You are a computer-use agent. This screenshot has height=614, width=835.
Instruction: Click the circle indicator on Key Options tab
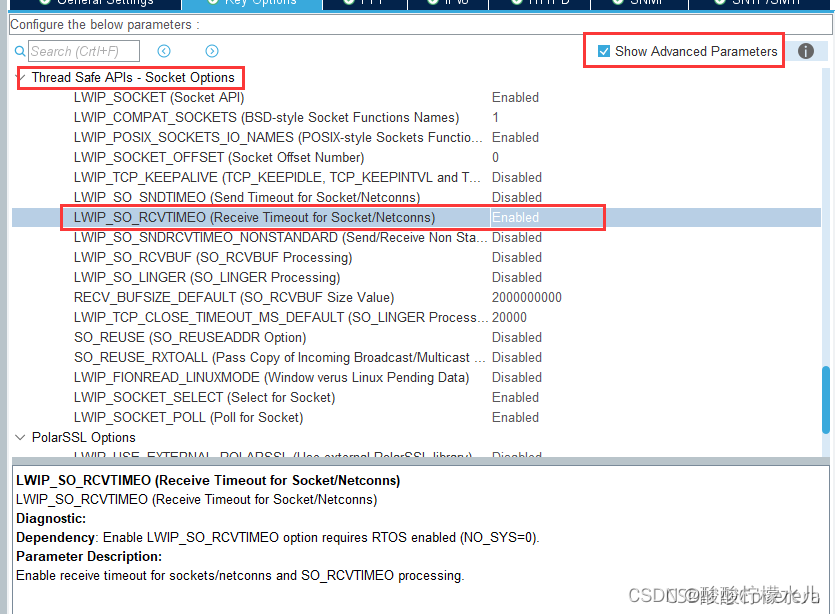[x=216, y=4]
